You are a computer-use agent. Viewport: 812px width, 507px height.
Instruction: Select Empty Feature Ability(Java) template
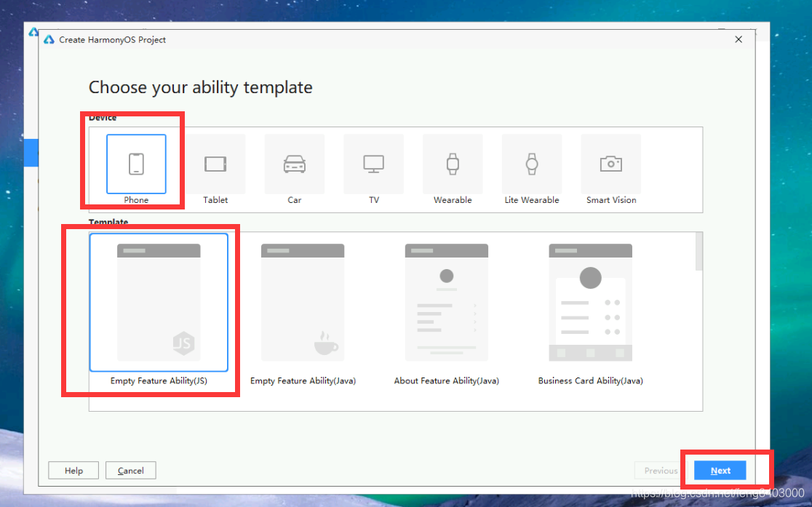tap(303, 303)
